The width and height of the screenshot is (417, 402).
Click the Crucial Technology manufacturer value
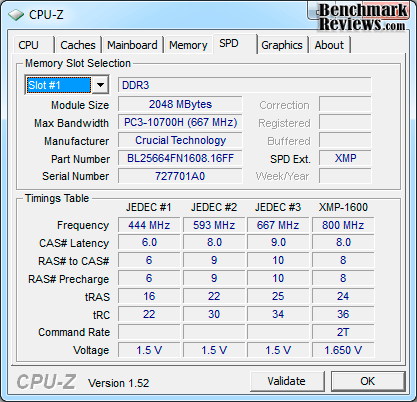180,140
